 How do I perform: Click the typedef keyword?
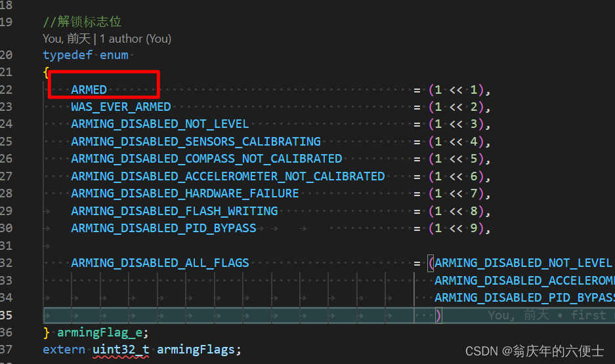click(x=68, y=55)
